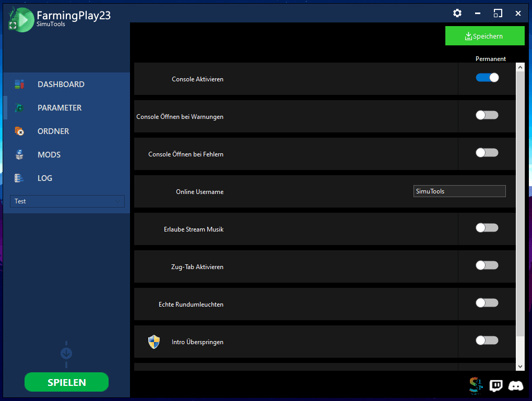
Task: Click the Twitch icon
Action: tap(495, 386)
